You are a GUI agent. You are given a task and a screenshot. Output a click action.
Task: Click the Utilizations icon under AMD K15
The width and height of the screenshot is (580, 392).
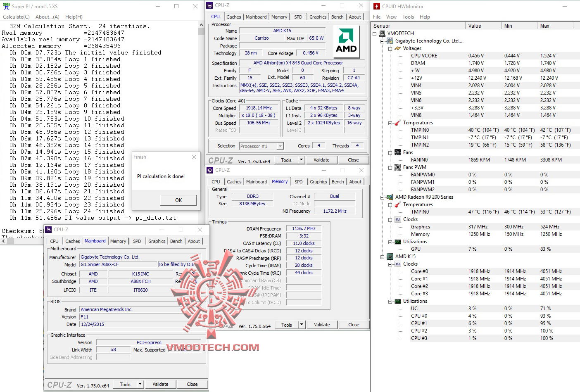(398, 301)
